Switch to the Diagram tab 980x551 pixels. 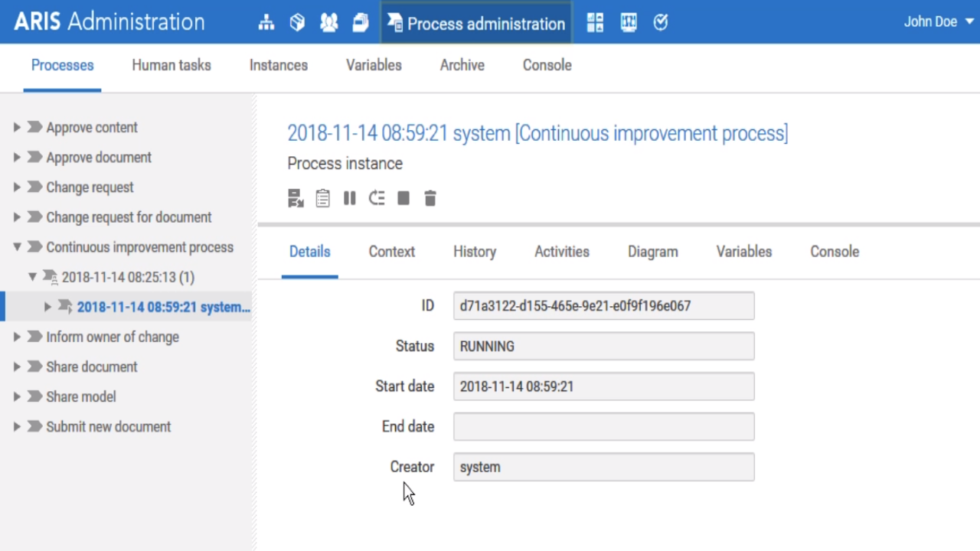pos(652,251)
